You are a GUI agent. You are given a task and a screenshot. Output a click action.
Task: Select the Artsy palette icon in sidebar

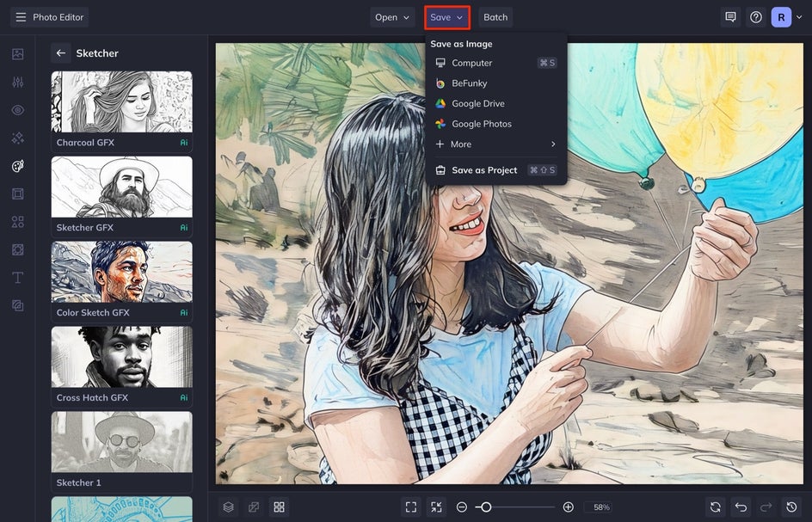point(17,166)
